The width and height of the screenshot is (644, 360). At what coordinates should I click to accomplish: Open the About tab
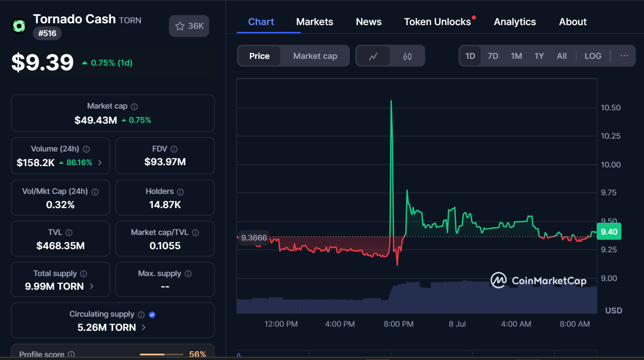click(573, 22)
